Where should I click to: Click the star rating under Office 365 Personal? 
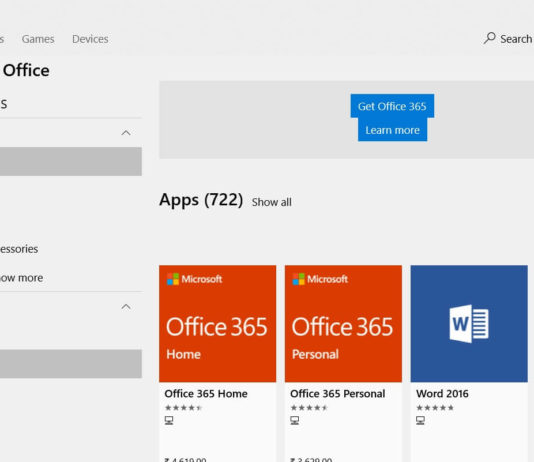coord(309,408)
